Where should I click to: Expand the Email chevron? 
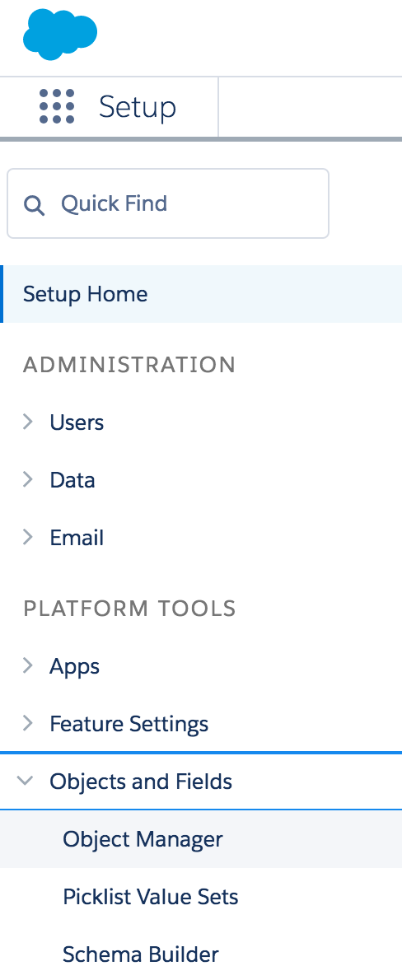click(27, 537)
